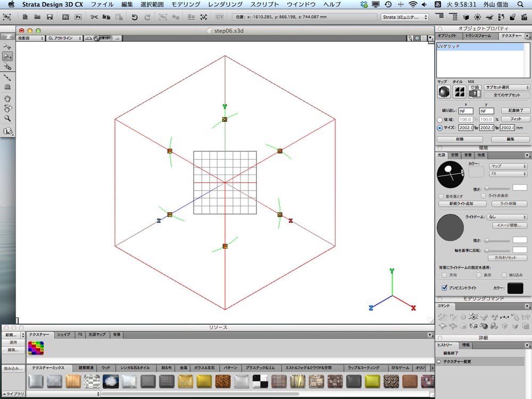Image resolution: width=532 pixels, height=399 pixels.
Task: Click the map sphere icon in texture panel
Action: click(x=444, y=92)
